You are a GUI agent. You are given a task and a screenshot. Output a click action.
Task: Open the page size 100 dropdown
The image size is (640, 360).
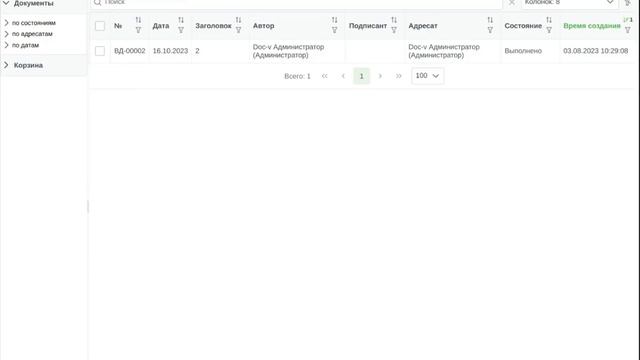click(x=427, y=76)
